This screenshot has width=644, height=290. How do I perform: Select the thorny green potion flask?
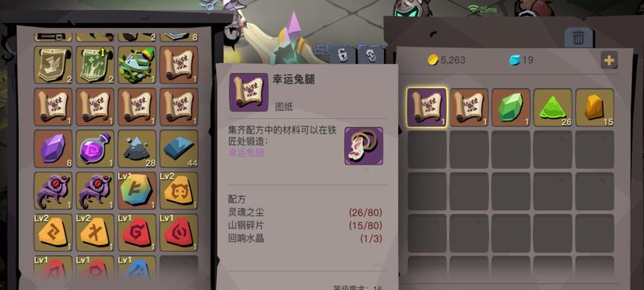[137, 65]
